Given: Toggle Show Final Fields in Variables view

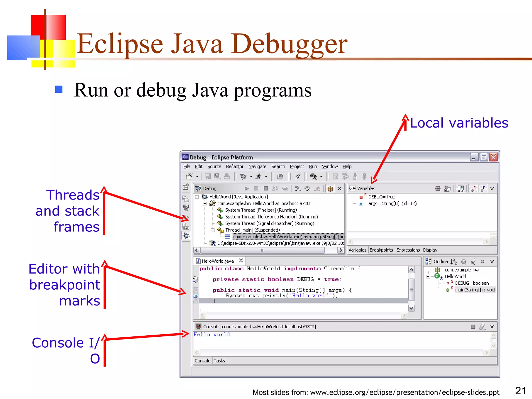Looking at the screenshot, I should (483, 189).
